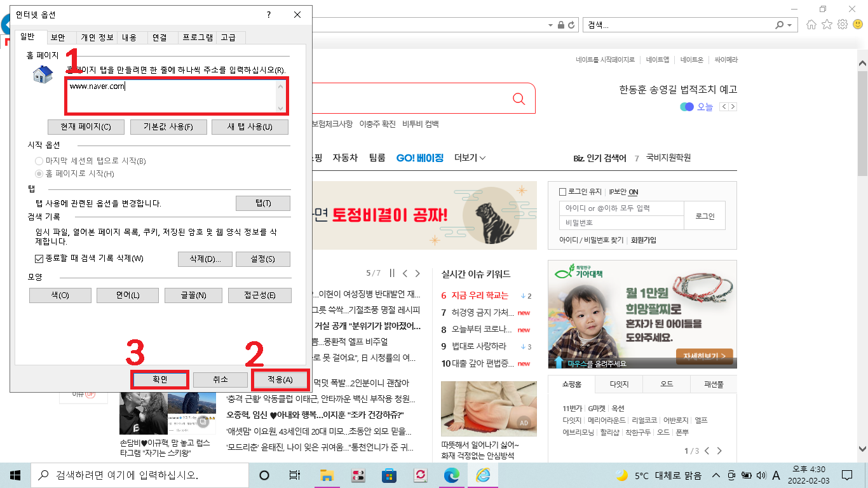Click the IE 검색... search field

tap(679, 25)
